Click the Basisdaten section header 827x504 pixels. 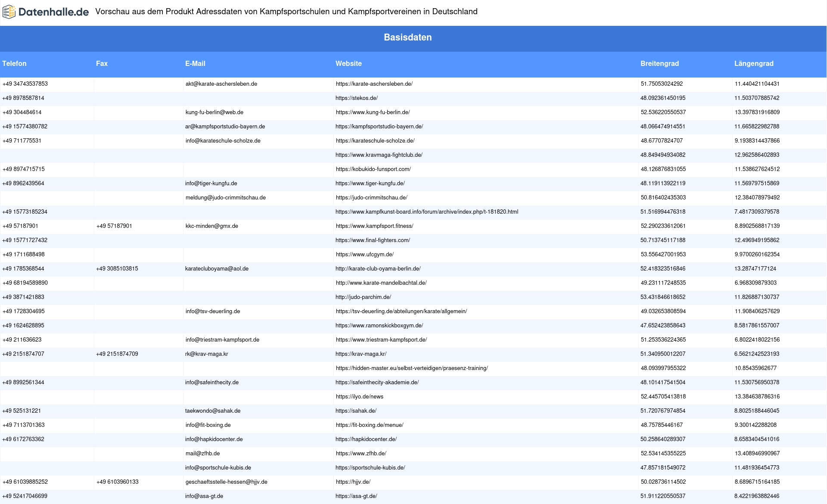tap(408, 37)
